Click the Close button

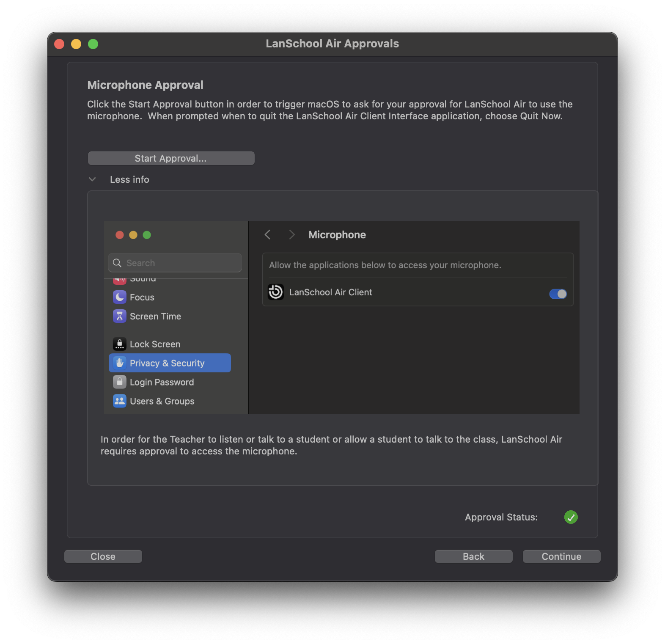103,556
